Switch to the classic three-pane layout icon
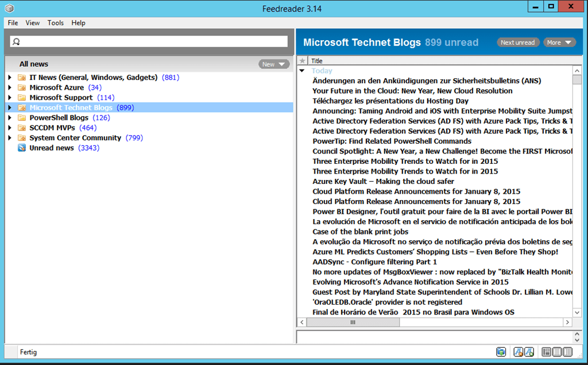Screen dimensions: 588x365 [547, 352]
